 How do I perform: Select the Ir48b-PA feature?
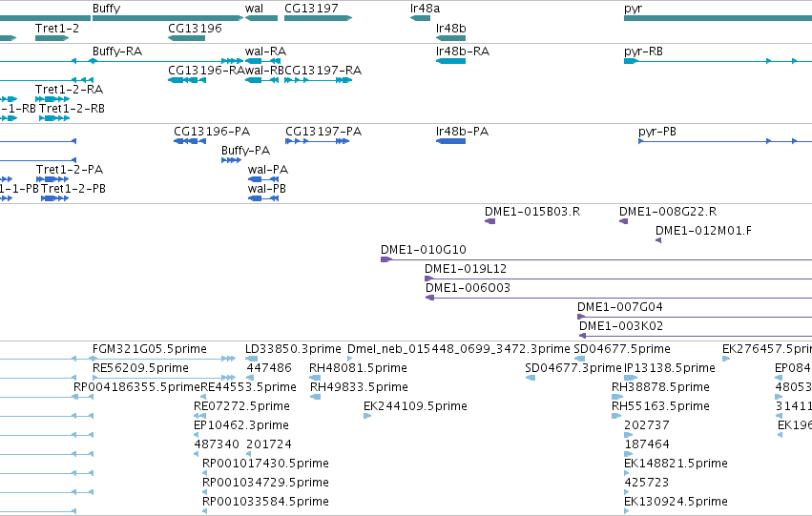(x=450, y=141)
